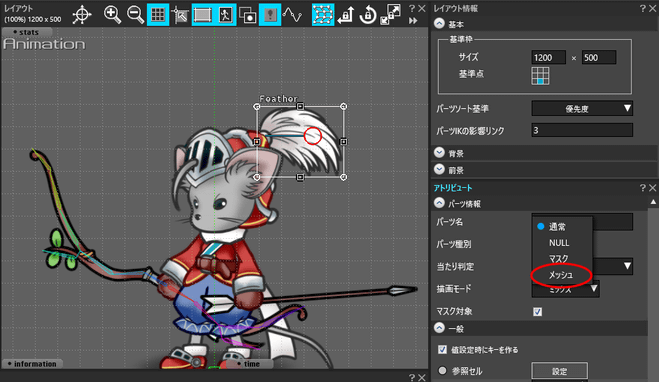The image size is (659, 382).
Task: Toggle the mesh display icon in the toolbar
Action: pos(323,15)
